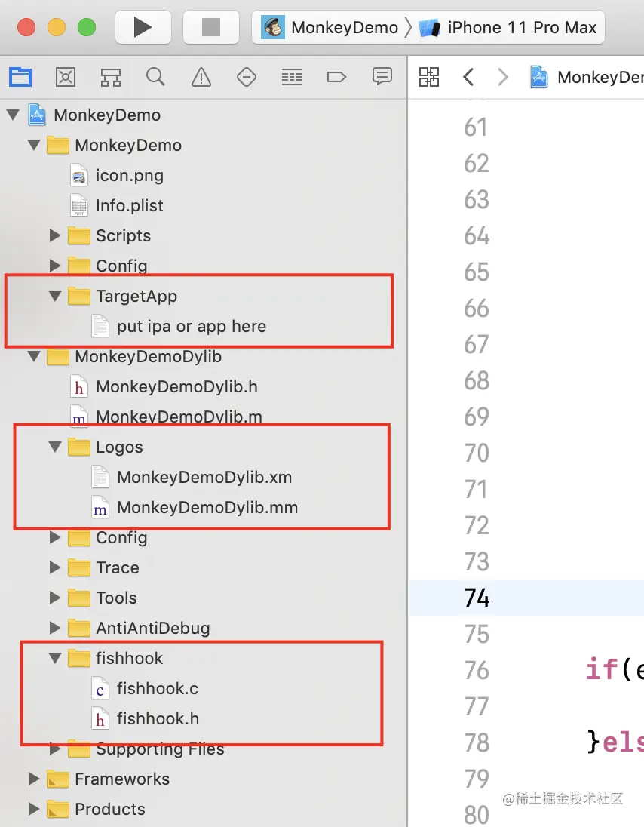
Task: Open fishhook.c source file
Action: [145, 688]
